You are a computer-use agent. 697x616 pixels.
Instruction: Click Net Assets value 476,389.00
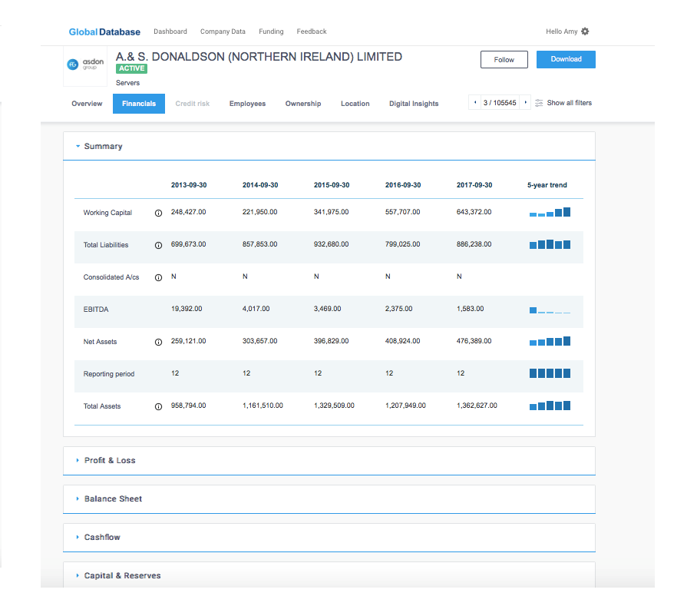(x=474, y=341)
